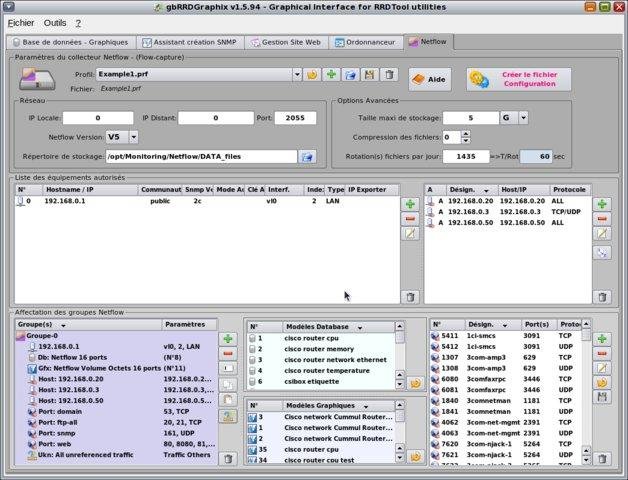Remove selected authorized equipment with minus
The width and height of the screenshot is (628, 480).
[x=410, y=219]
